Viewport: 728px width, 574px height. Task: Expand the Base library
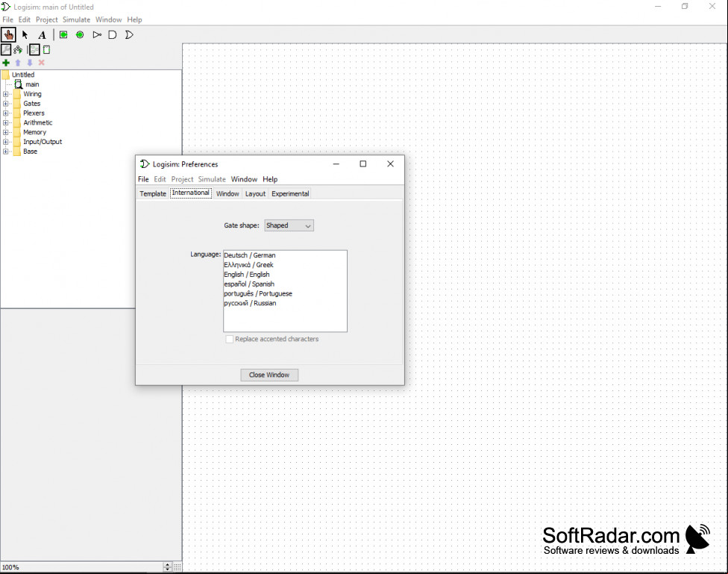[x=5, y=152]
